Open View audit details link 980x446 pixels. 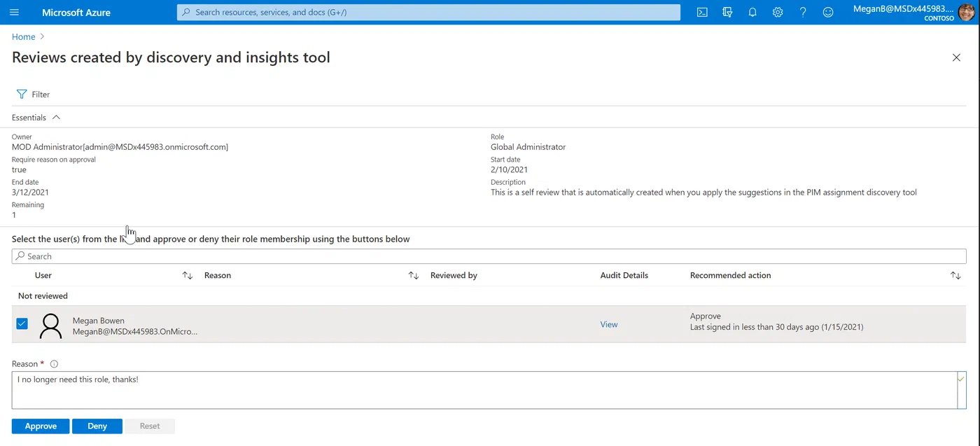coord(609,324)
